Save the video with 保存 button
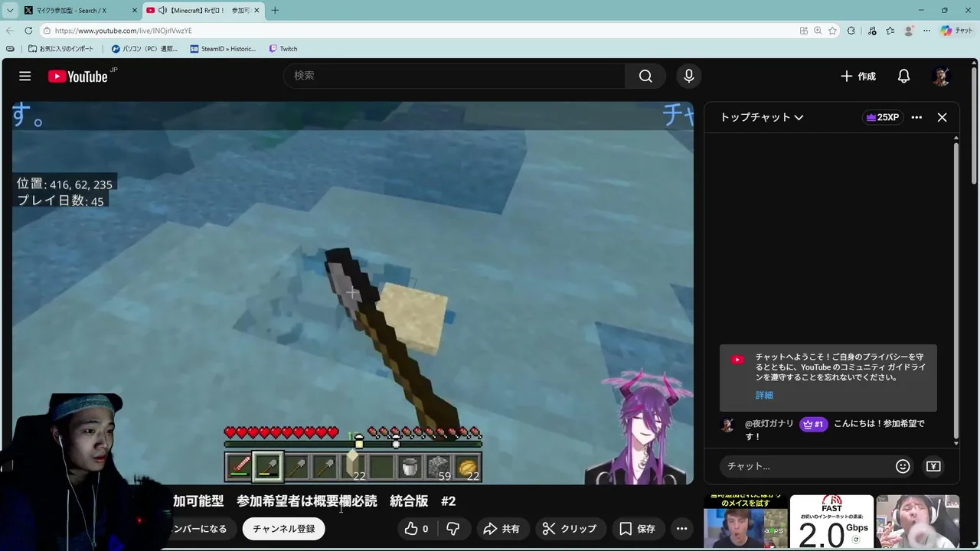Image resolution: width=980 pixels, height=551 pixels. pyautogui.click(x=637, y=529)
